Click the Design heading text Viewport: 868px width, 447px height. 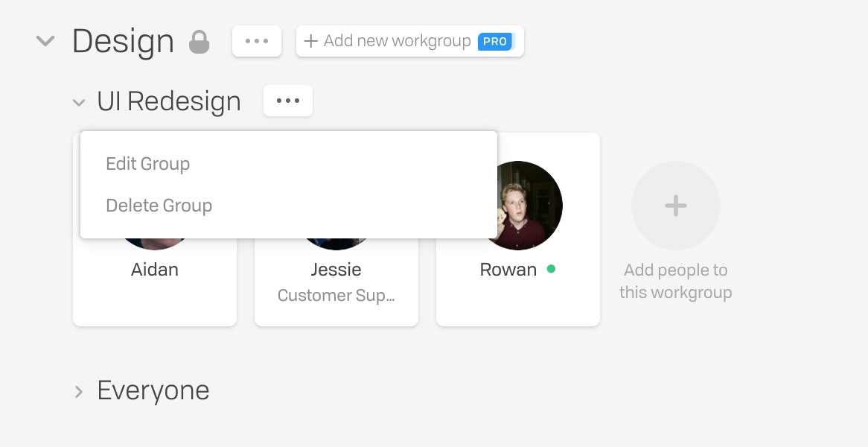(123, 41)
